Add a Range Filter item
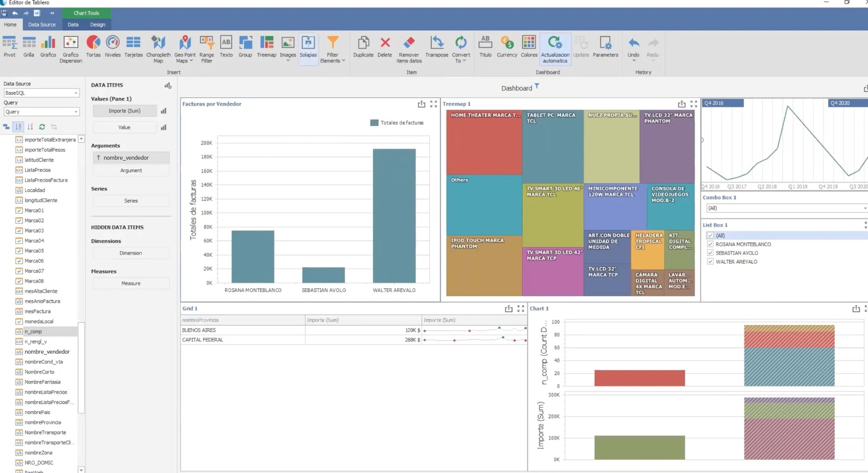This screenshot has height=473, width=868. click(207, 49)
